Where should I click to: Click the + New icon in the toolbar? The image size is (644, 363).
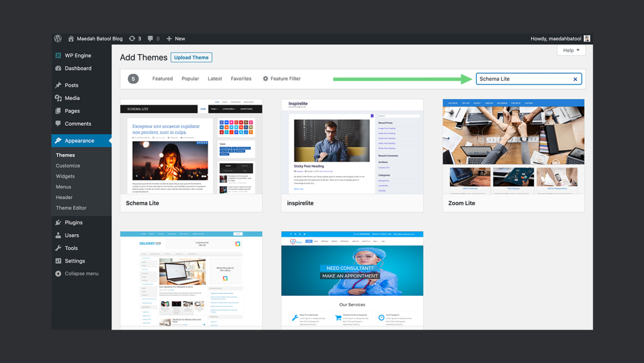point(168,38)
